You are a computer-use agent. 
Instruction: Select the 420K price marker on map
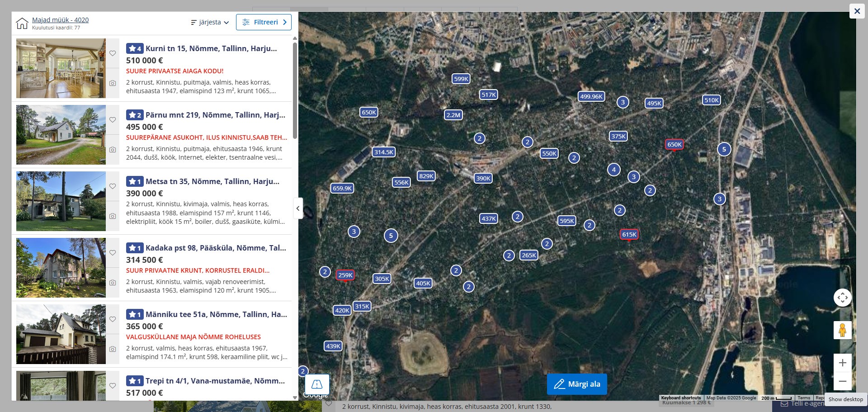342,310
